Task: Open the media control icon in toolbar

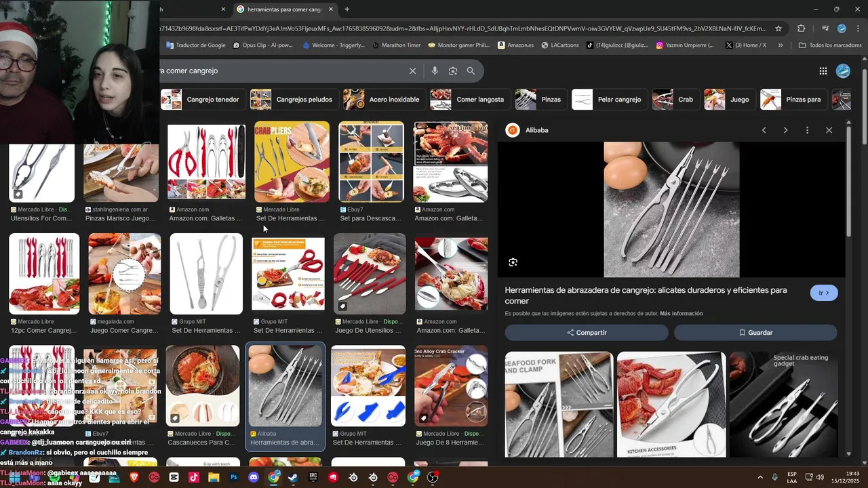Action: pyautogui.click(x=825, y=28)
